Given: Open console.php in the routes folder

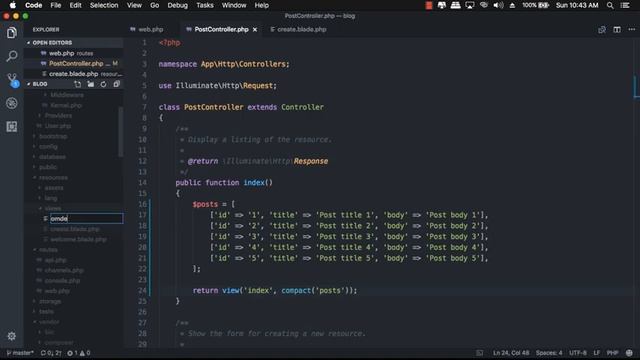Looking at the screenshot, I should pos(62,280).
